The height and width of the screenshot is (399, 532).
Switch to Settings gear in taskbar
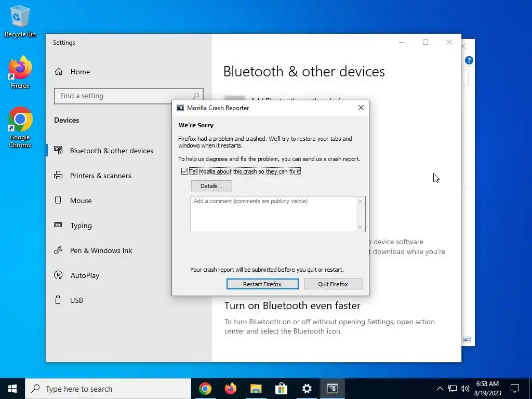tap(307, 389)
